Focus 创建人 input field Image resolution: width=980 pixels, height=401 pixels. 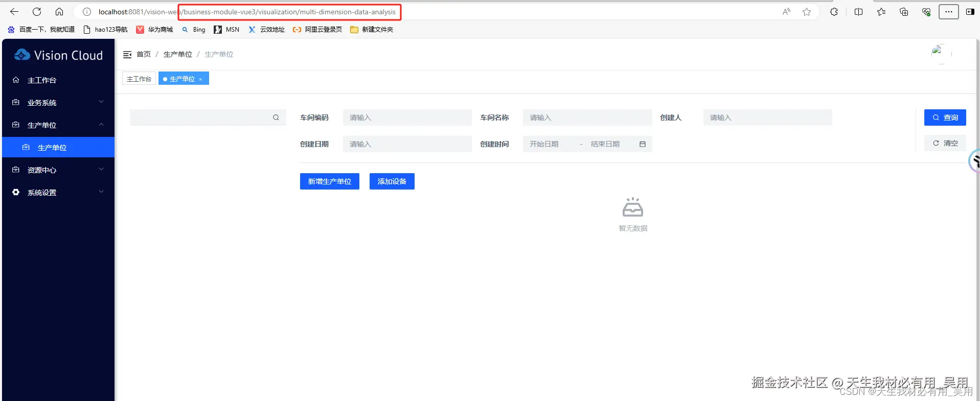768,117
